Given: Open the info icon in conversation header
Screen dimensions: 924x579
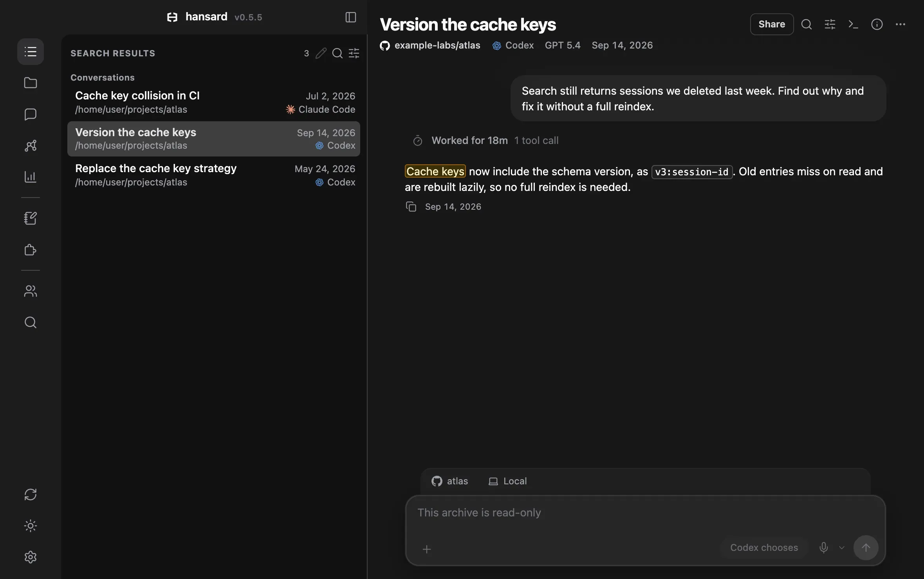Looking at the screenshot, I should coord(877,24).
